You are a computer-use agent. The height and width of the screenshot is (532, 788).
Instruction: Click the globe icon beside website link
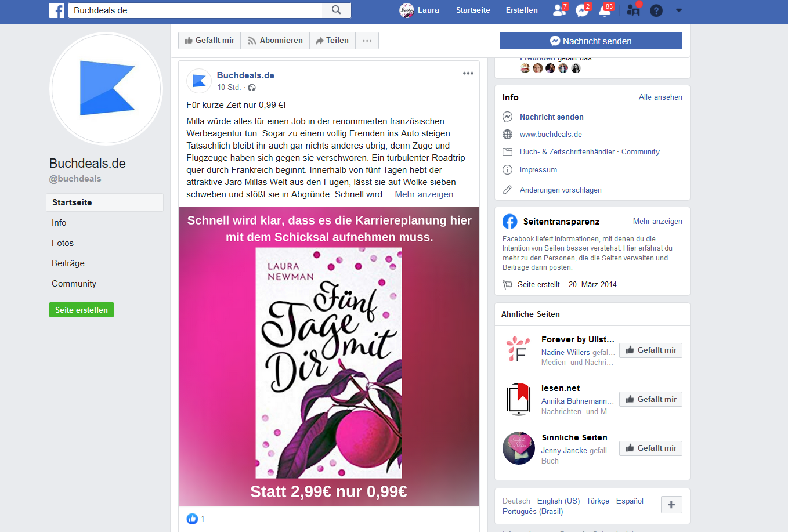pyautogui.click(x=507, y=135)
